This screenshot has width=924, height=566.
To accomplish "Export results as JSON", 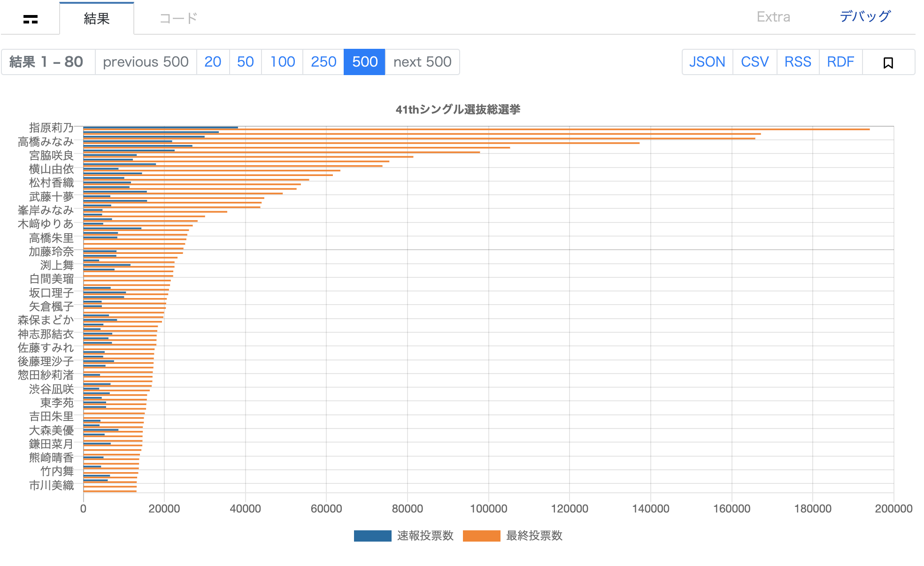I will [707, 62].
